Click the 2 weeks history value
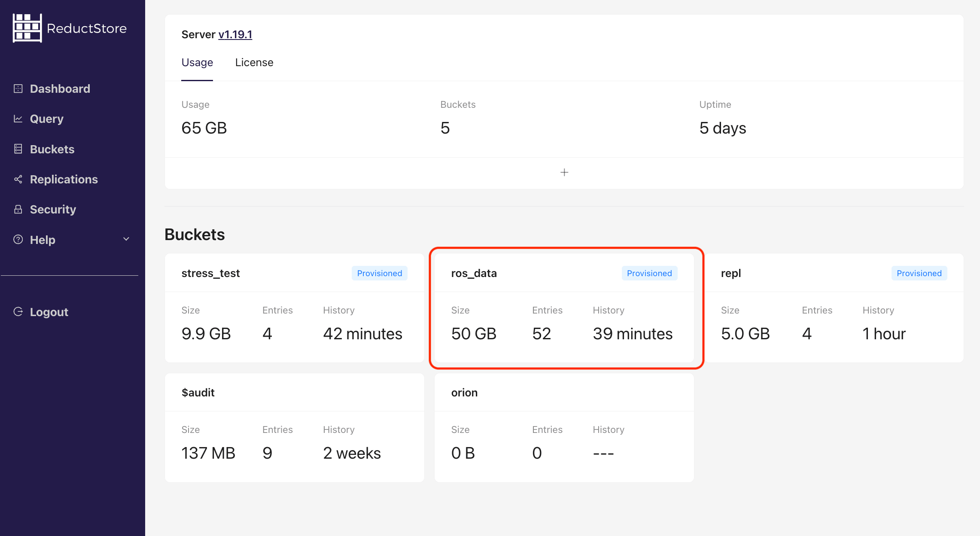The height and width of the screenshot is (536, 980). tap(352, 453)
